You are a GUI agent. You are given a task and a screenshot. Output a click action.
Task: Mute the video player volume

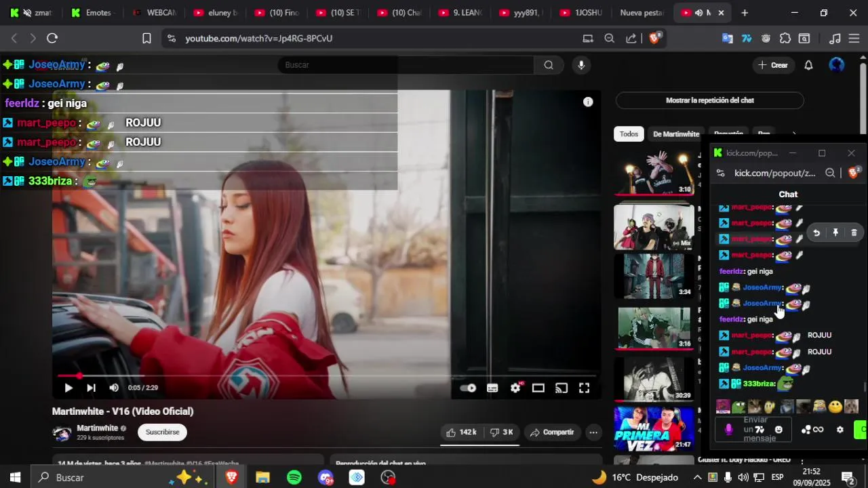(x=114, y=388)
